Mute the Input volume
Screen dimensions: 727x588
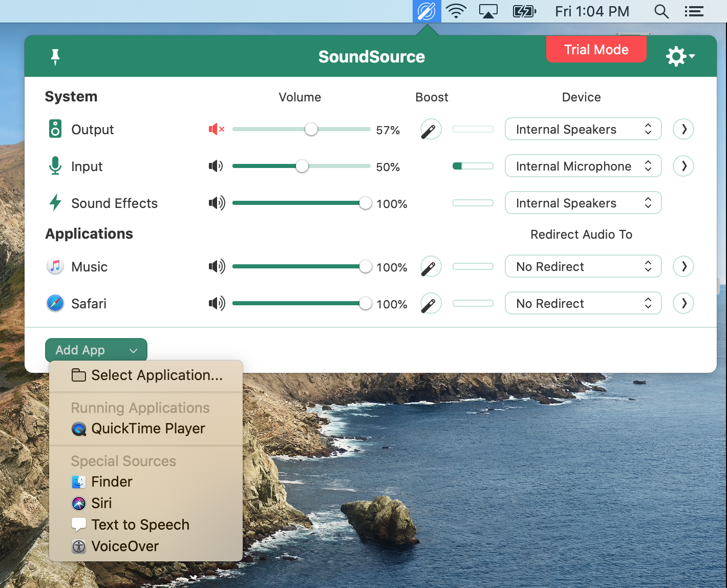216,166
